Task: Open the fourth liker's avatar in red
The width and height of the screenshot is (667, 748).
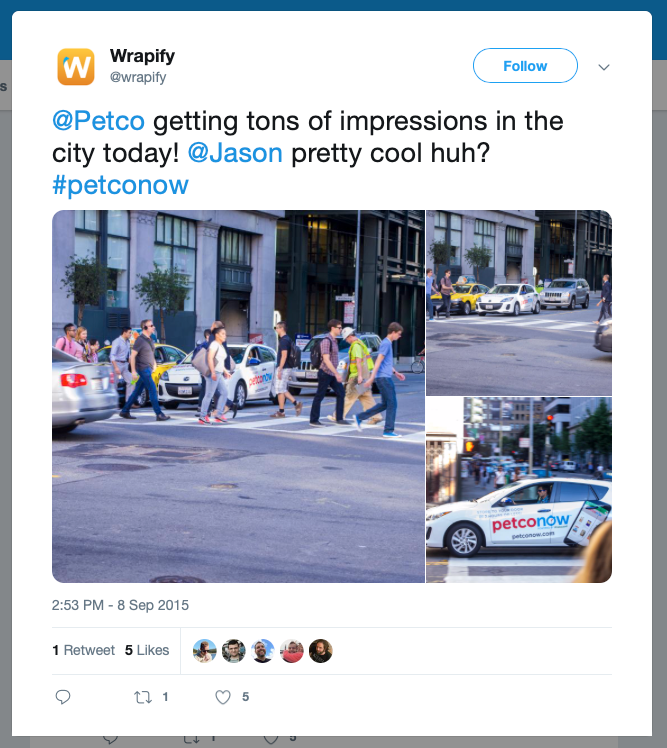Action: coord(292,651)
